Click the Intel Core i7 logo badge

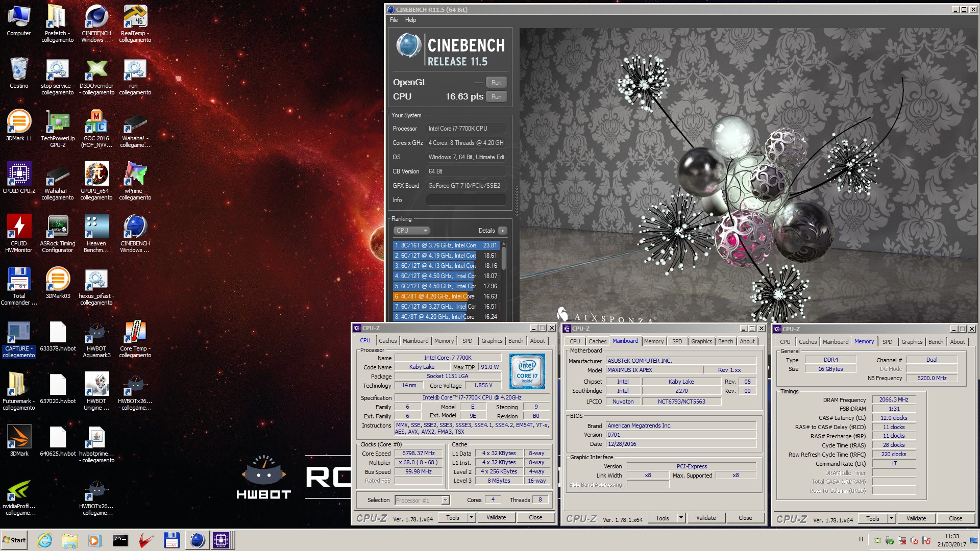(x=527, y=372)
